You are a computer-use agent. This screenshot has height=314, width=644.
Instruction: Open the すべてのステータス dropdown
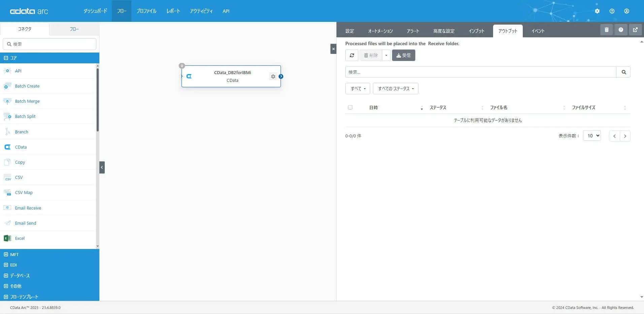click(395, 89)
